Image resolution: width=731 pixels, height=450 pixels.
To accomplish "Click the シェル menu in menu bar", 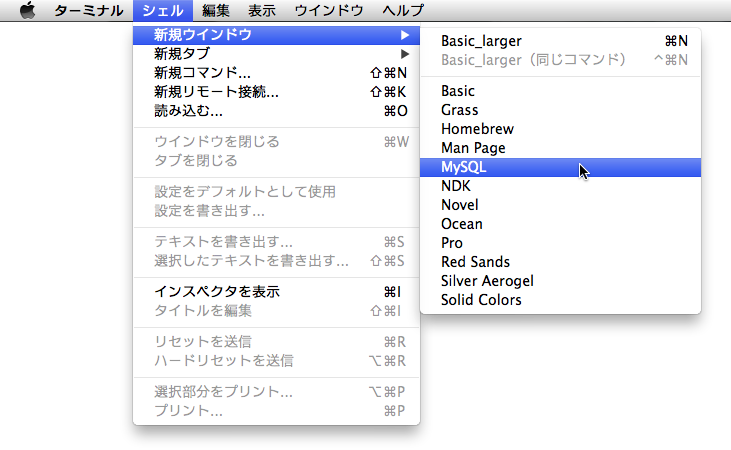I will click(x=163, y=10).
